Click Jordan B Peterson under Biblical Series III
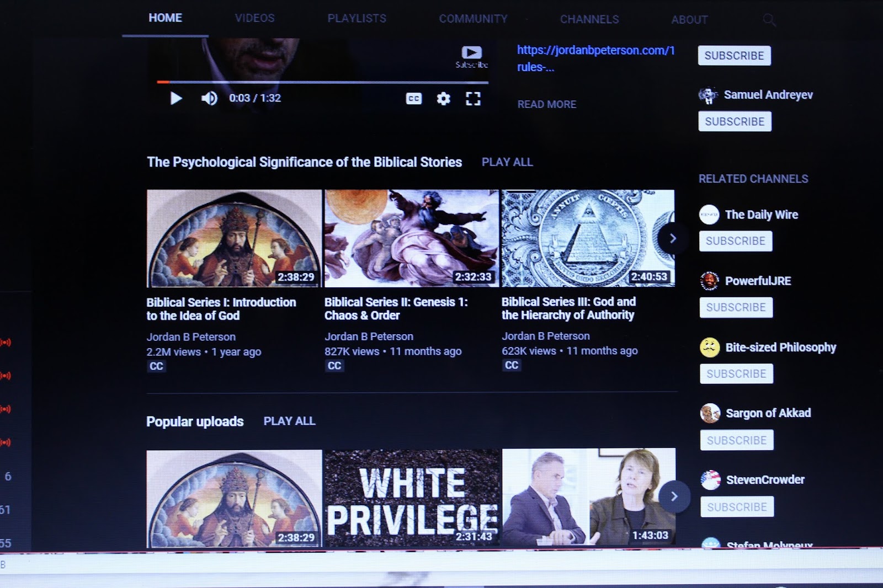The height and width of the screenshot is (588, 883). (x=546, y=336)
